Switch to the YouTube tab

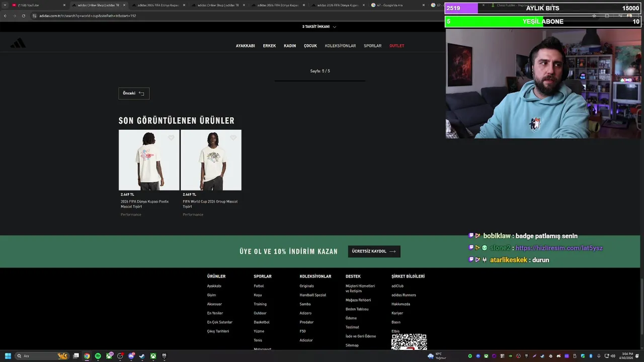pos(38,5)
